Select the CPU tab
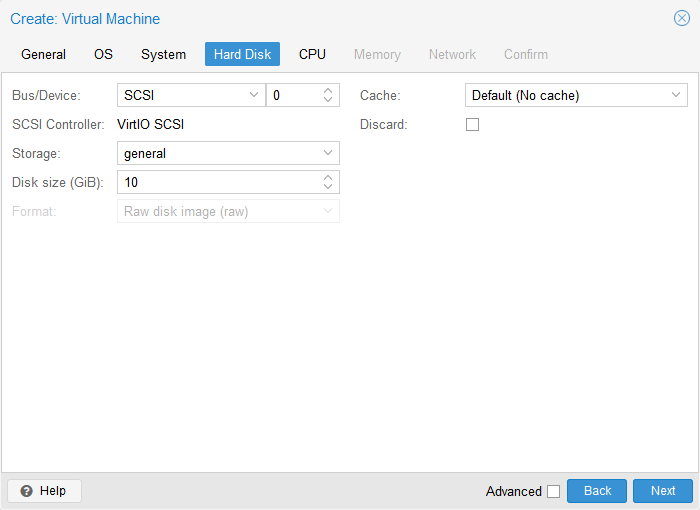700x510 pixels. 312,54
